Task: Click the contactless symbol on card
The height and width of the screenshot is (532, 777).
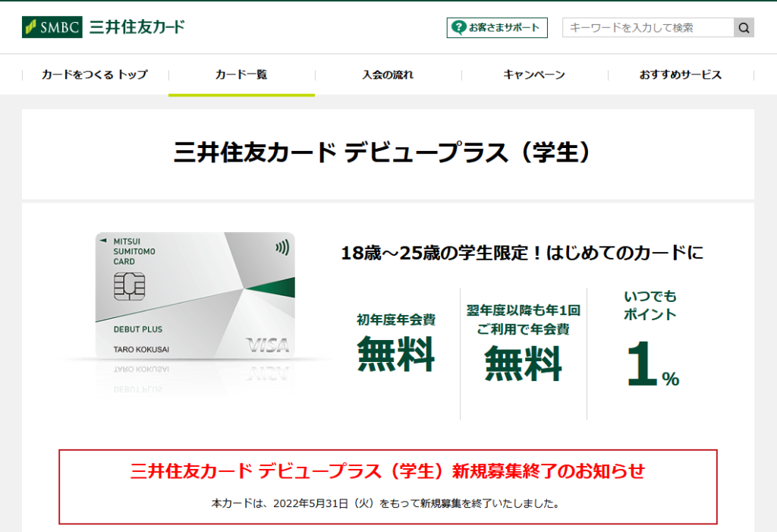Action: 282,247
